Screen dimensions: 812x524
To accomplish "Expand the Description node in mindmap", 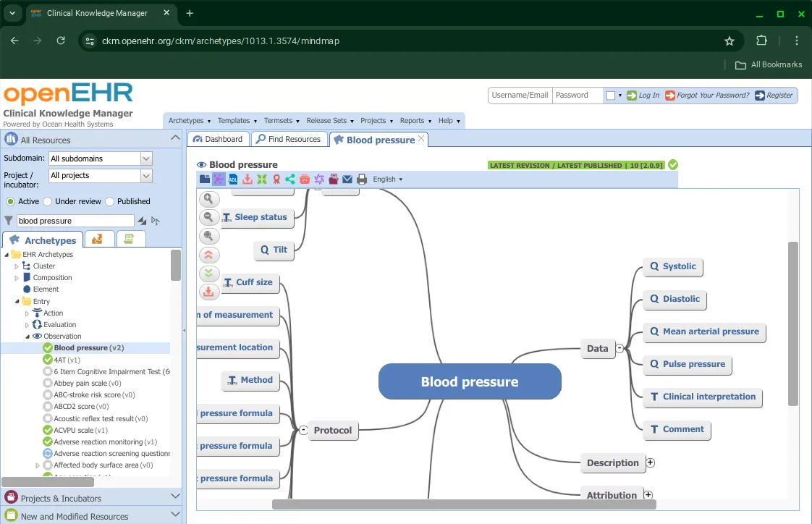I will 650,462.
